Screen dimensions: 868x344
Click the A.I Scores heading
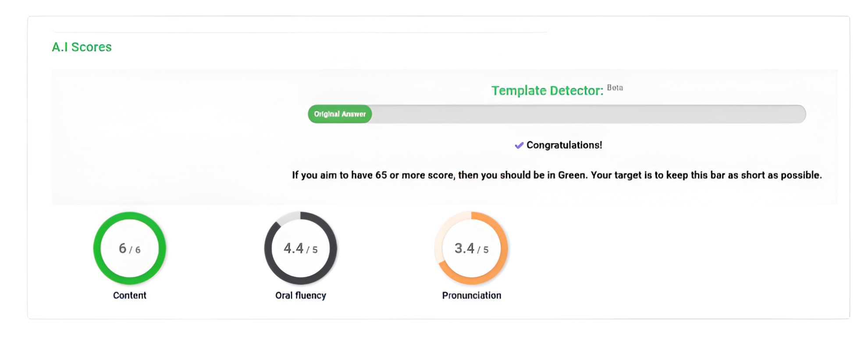point(82,47)
